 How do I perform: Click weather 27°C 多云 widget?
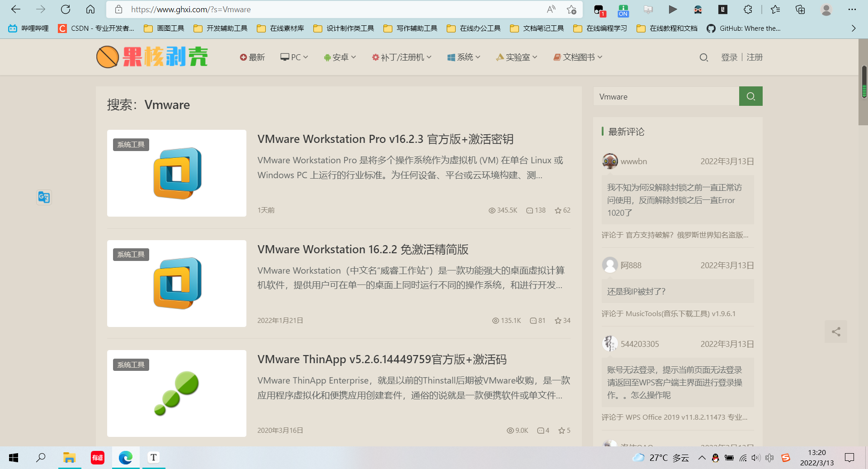(660, 458)
